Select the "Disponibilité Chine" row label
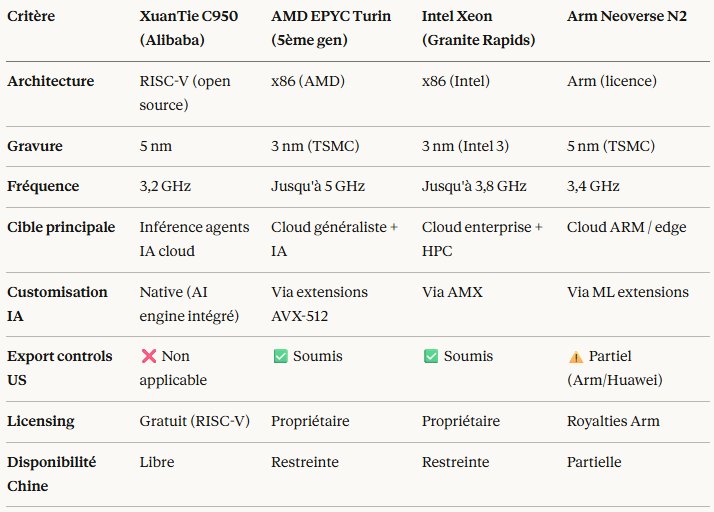This screenshot has height=512, width=714. coord(52,473)
